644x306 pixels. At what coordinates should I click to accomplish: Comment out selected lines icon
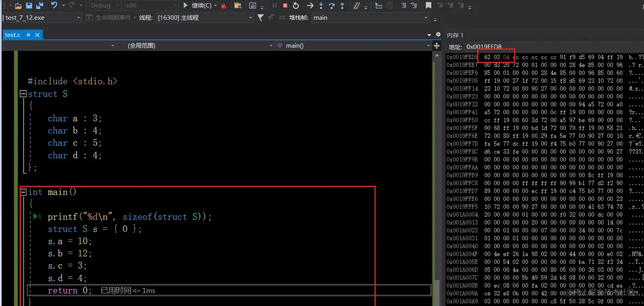(x=403, y=6)
